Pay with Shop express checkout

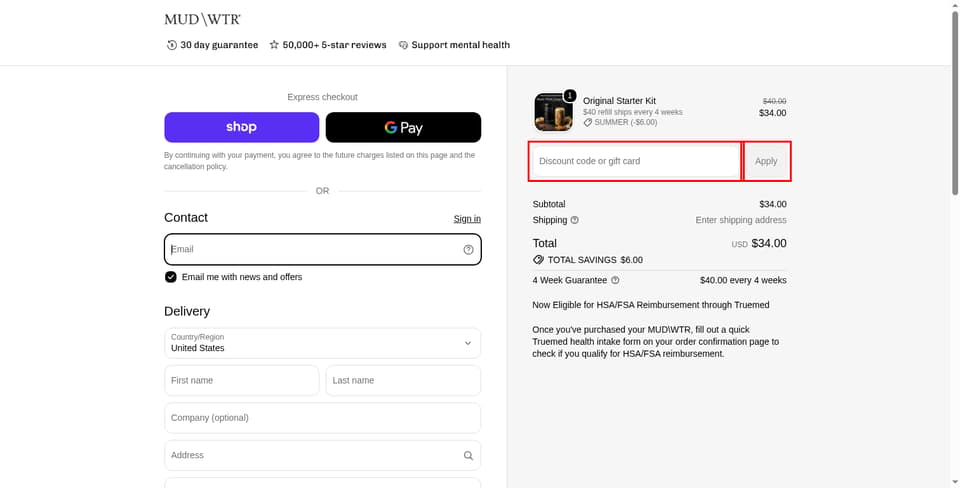coord(241,127)
